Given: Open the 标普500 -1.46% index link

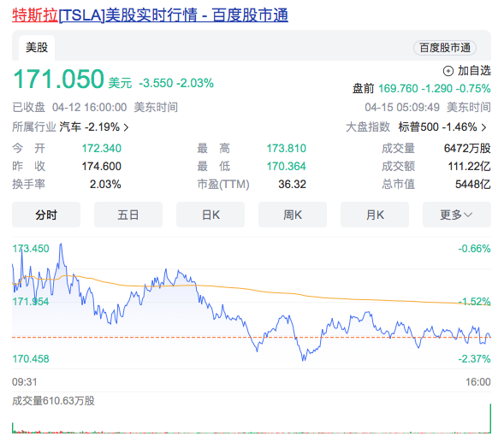Looking at the screenshot, I should pos(437,127).
